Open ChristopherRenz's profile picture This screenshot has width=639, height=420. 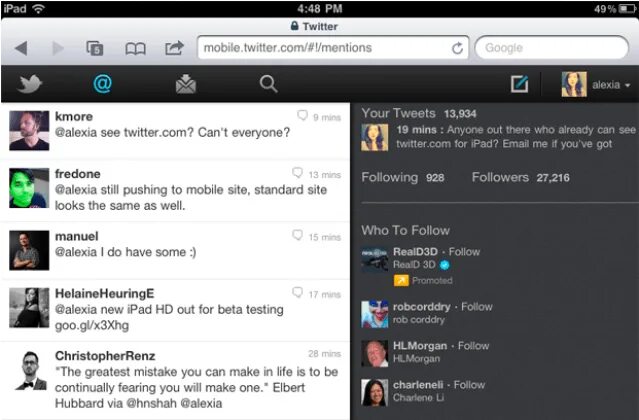click(x=31, y=370)
